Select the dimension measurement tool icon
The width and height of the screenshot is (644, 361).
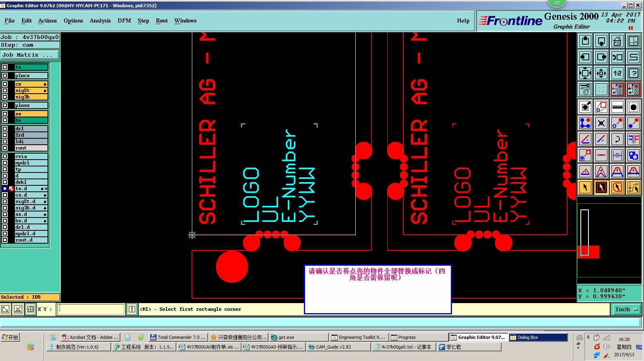point(617,155)
